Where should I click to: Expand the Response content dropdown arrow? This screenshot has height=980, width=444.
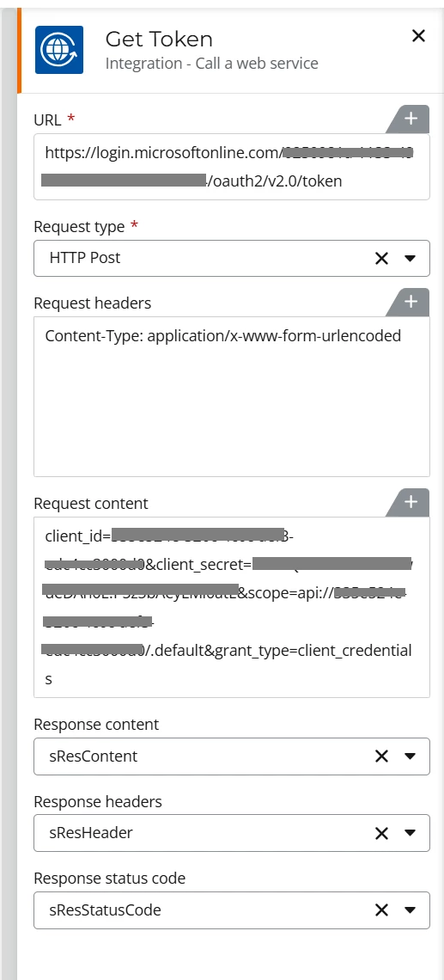coord(411,756)
